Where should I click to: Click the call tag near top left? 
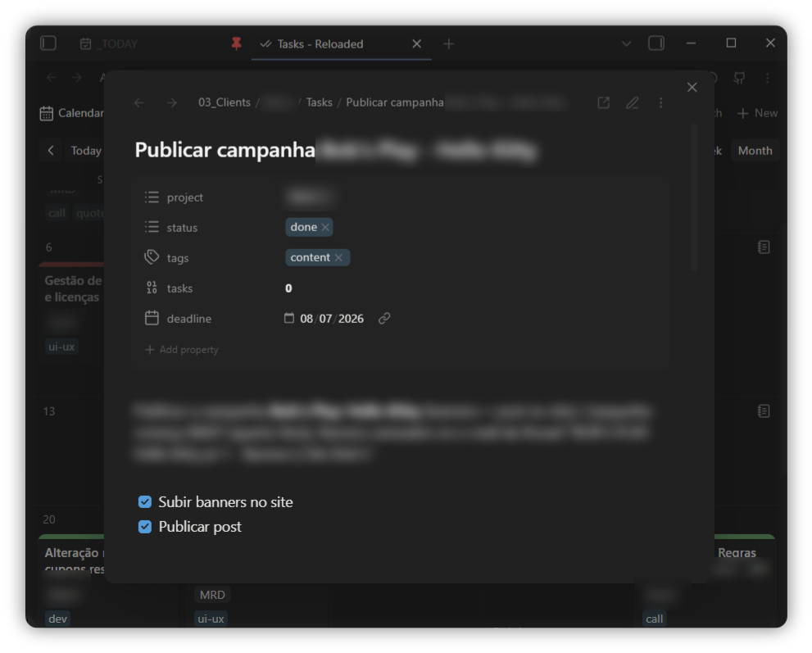[57, 213]
